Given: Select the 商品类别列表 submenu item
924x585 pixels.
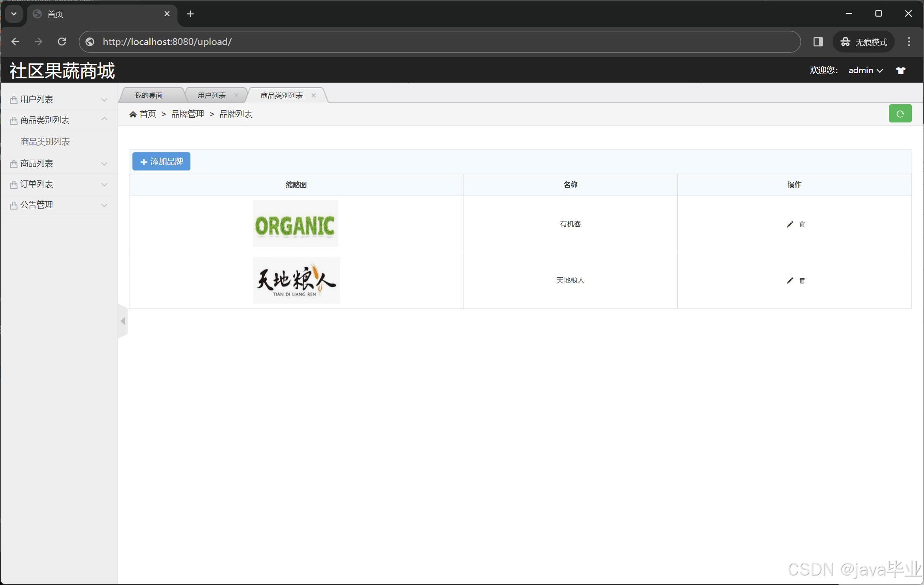Looking at the screenshot, I should tap(45, 142).
